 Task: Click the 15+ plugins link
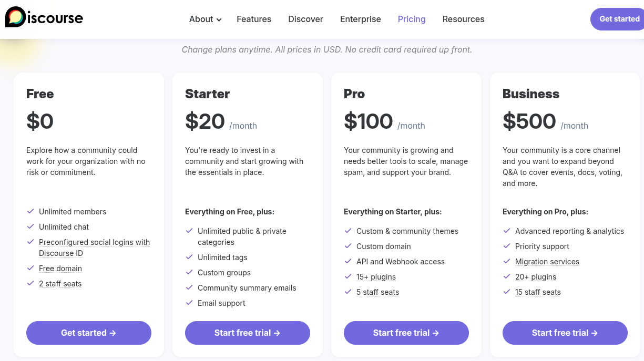(x=376, y=277)
